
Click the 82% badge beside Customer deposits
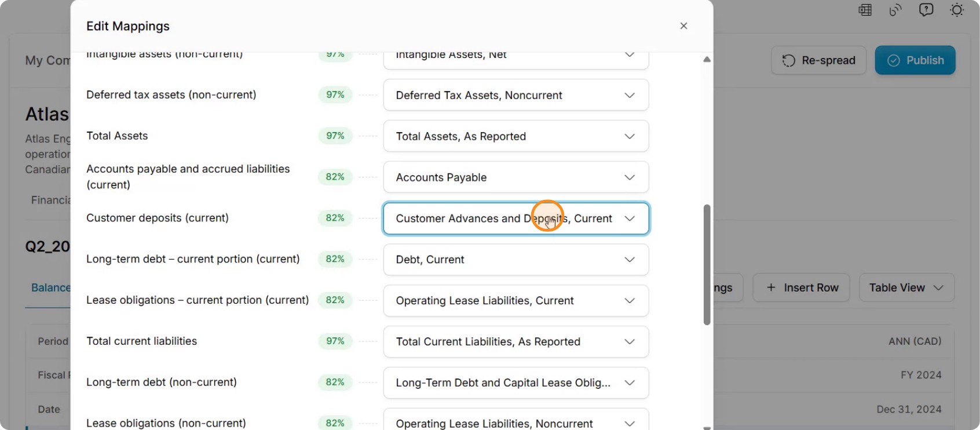(x=335, y=218)
